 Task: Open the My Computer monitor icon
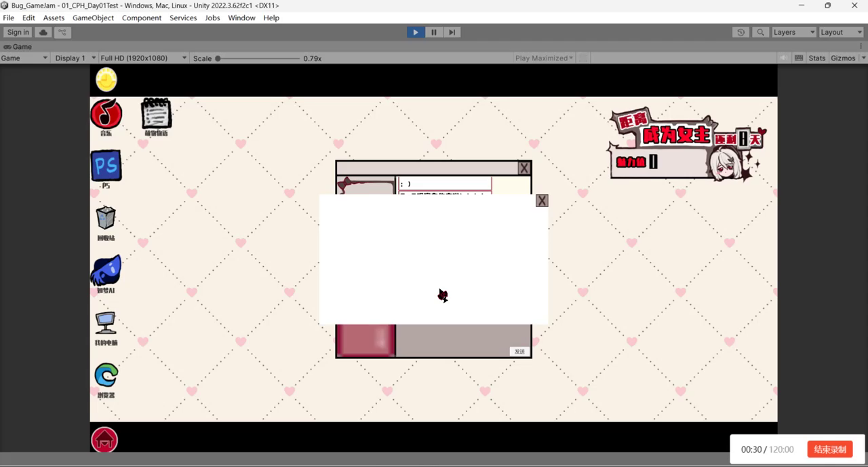(x=106, y=323)
